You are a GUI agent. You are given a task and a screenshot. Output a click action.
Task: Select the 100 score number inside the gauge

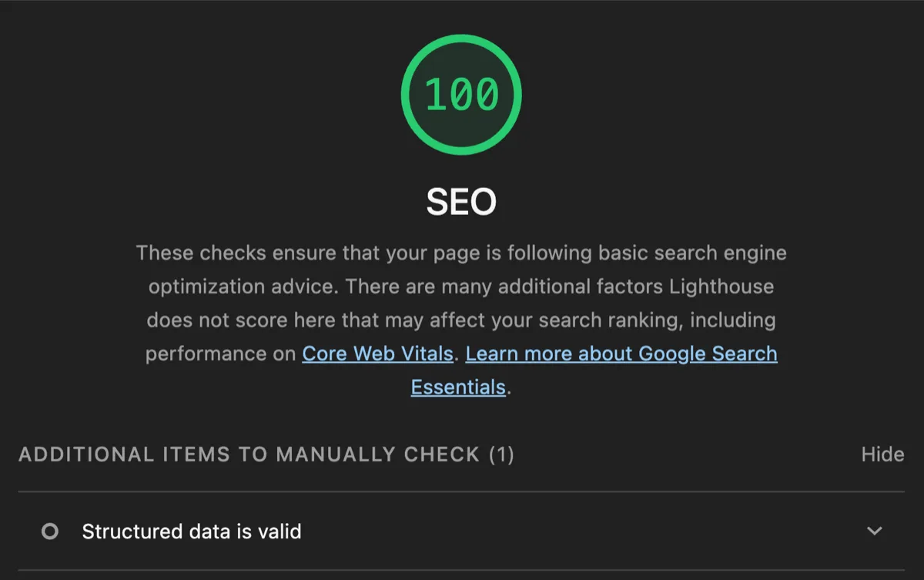[460, 94]
